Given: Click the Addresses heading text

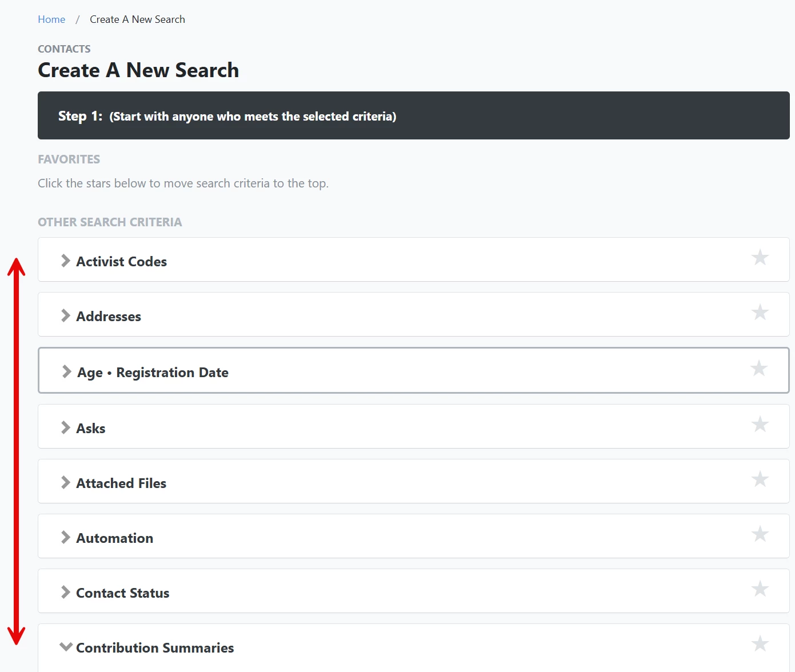Looking at the screenshot, I should click(x=109, y=317).
